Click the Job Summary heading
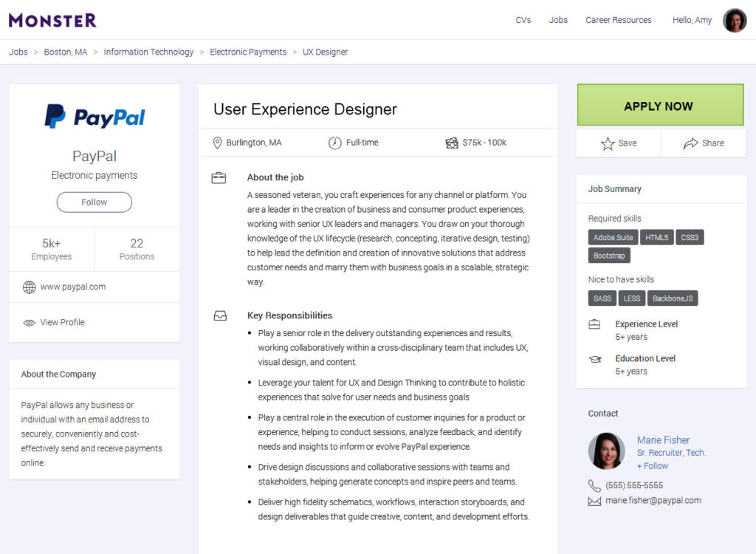This screenshot has width=756, height=554. pos(614,189)
